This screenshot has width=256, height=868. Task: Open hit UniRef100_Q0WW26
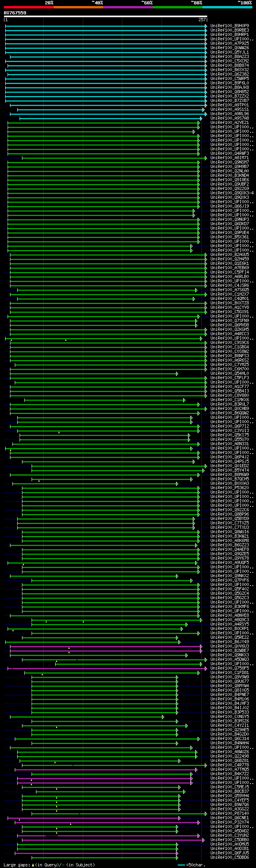tap(230, 48)
